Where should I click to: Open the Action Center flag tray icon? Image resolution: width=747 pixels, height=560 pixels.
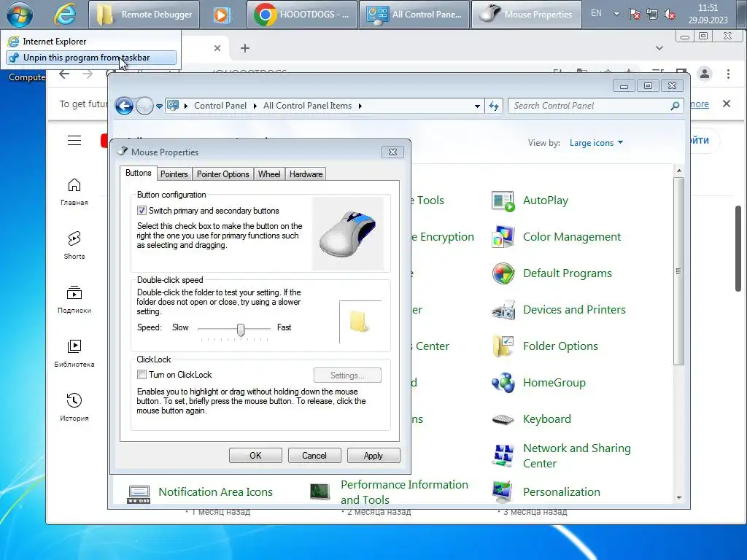pos(634,15)
